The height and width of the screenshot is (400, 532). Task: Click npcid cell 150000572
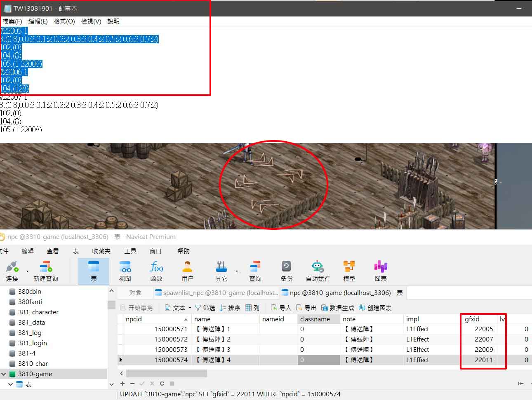[x=158, y=339]
